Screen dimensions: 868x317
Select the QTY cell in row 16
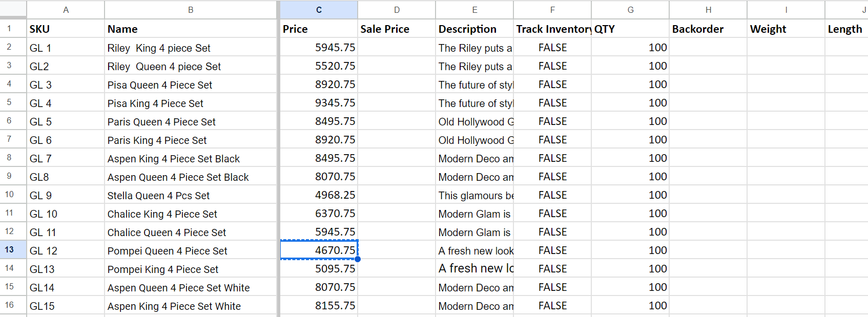coord(630,306)
